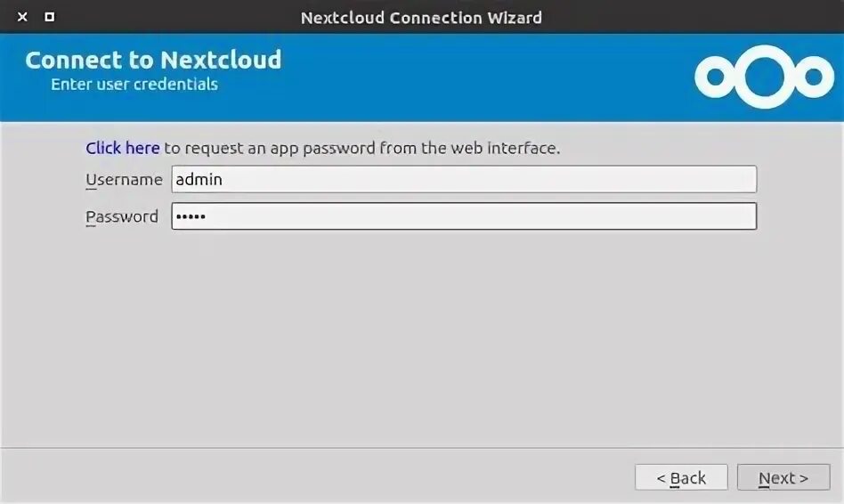This screenshot has height=504, width=844.
Task: Focus the Username input field
Action: point(463,179)
